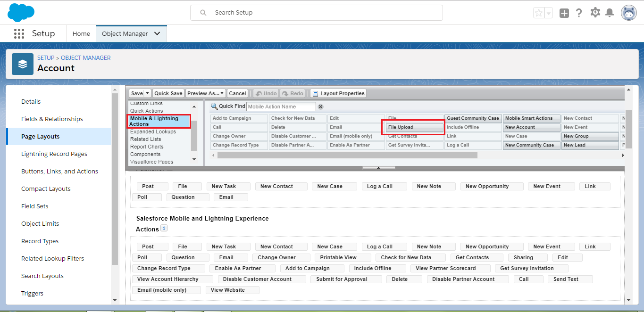The width and height of the screenshot is (644, 312).
Task: Click inside the Quick Find Mobile Action Name field
Action: point(281,106)
